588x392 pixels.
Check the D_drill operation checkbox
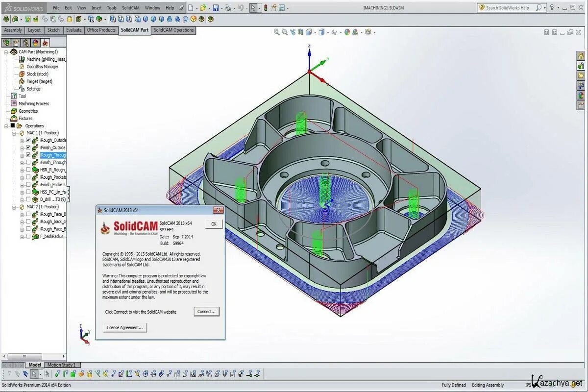tap(28, 199)
